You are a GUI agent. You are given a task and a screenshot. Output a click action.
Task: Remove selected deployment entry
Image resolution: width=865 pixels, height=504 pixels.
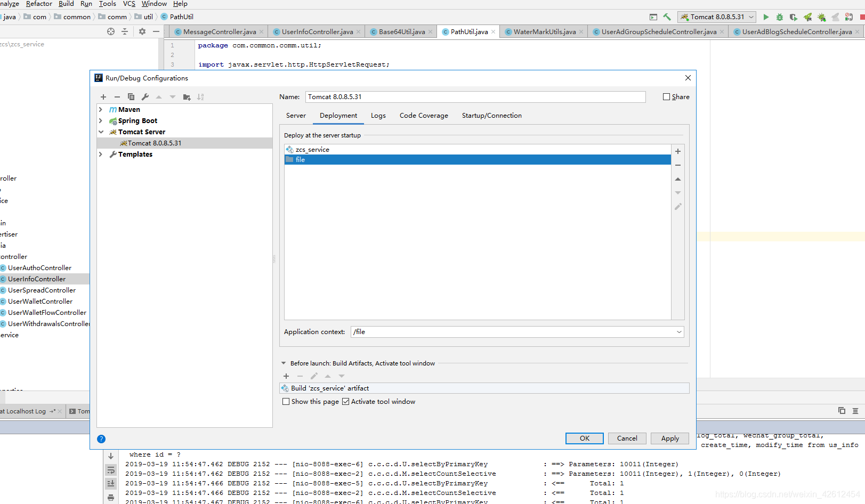(678, 165)
